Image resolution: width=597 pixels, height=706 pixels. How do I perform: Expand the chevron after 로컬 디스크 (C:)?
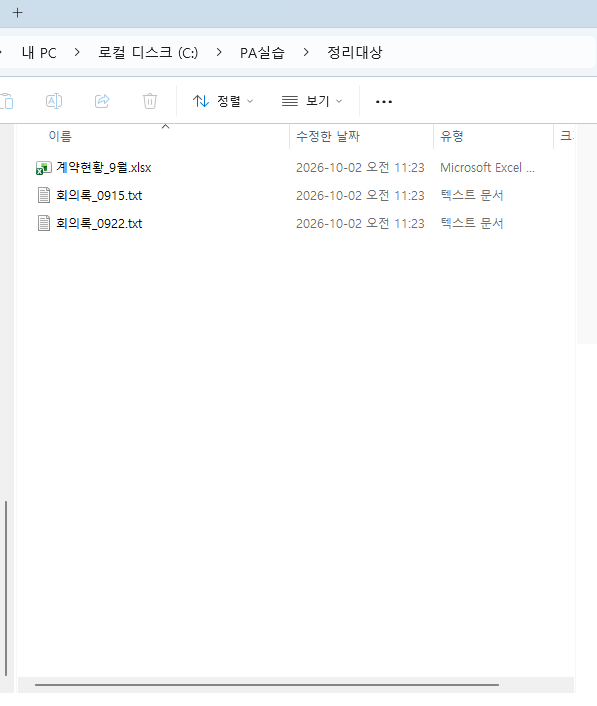point(219,52)
